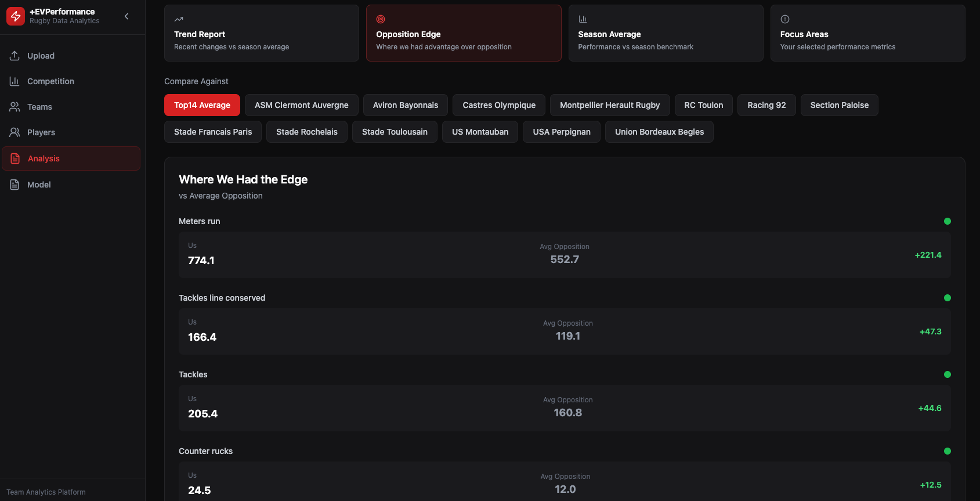
Task: Click the Focus Areas info icon
Action: [785, 19]
